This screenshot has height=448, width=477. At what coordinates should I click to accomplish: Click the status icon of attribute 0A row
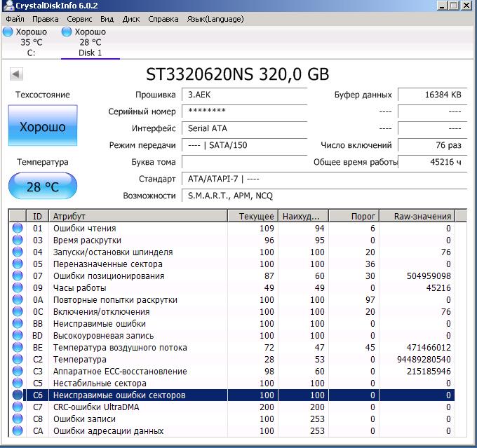(x=18, y=299)
